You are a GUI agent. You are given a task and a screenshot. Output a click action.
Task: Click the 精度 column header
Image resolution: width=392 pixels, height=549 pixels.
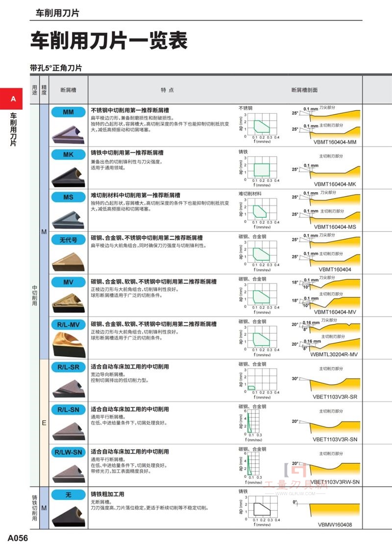click(x=44, y=90)
